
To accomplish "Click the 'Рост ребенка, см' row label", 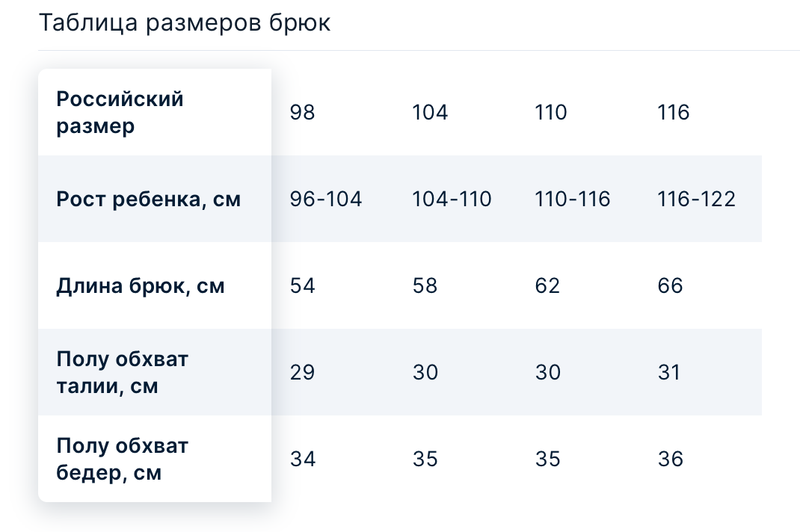I will pos(149,199).
